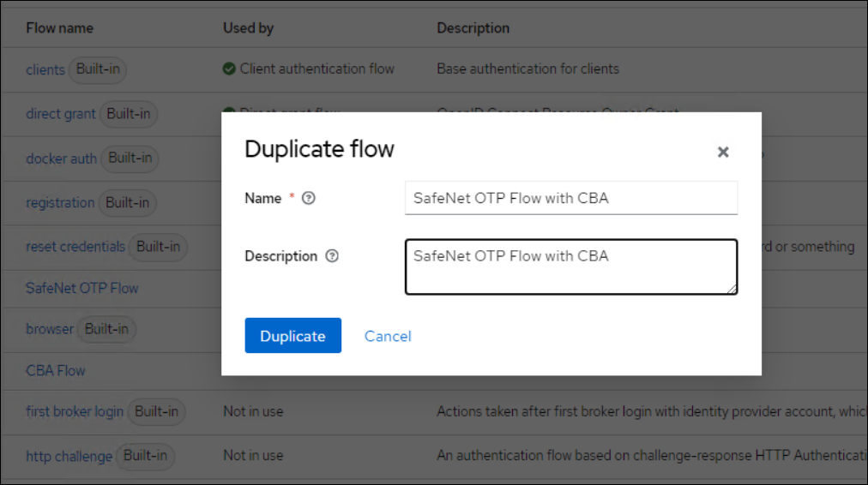Screen dimensions: 868x485
Task: Click the help icon next to Description
Action: pyautogui.click(x=332, y=256)
